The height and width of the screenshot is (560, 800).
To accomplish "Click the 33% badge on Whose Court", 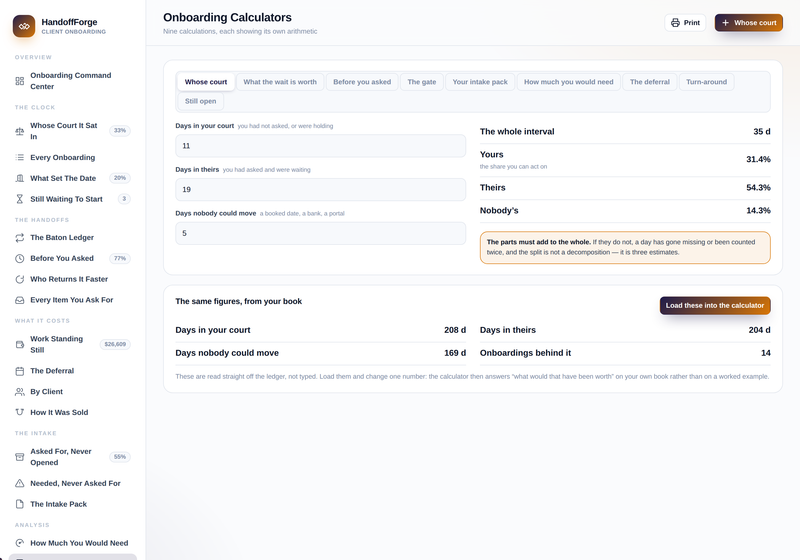I will [x=120, y=131].
